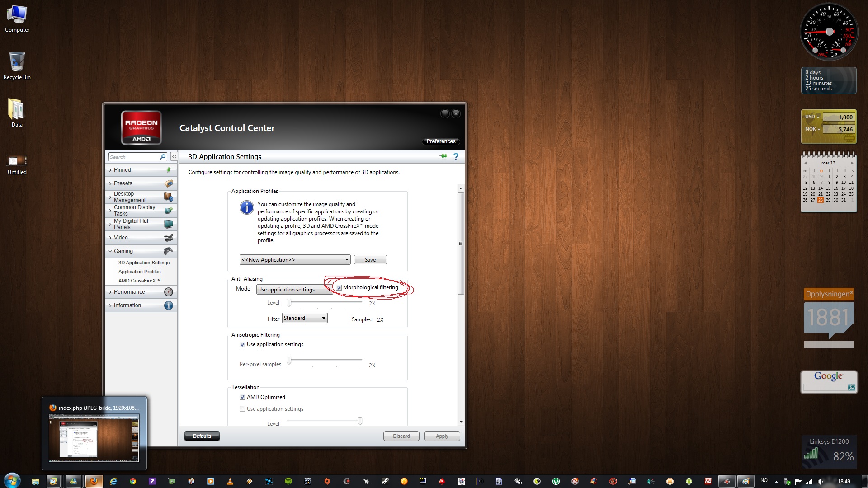This screenshot has height=488, width=868.
Task: Click the Presets icon in sidebar
Action: click(x=169, y=183)
